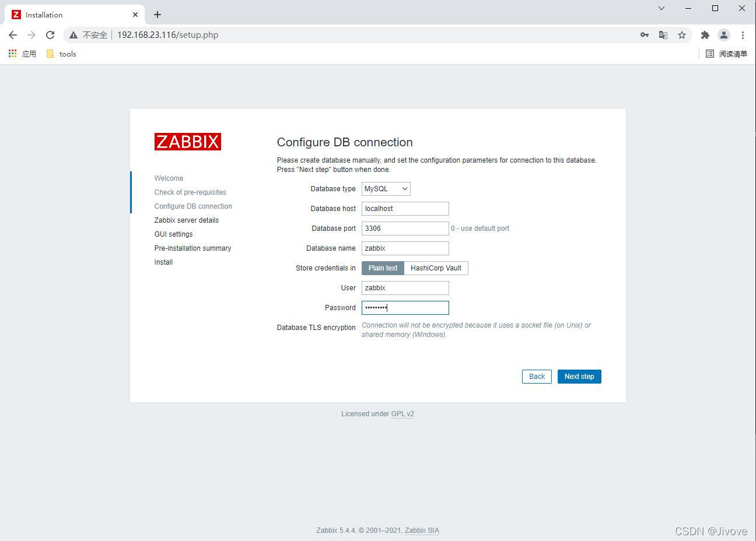Click the insecure site warning icon

coord(73,35)
